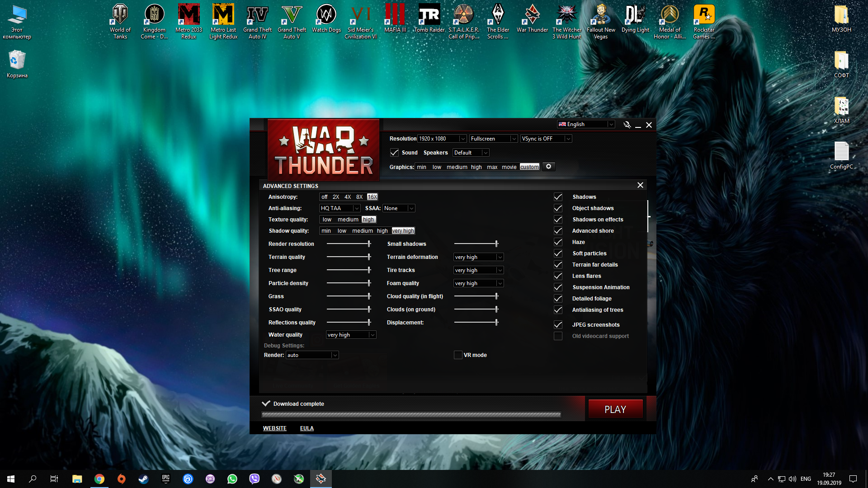Image resolution: width=868 pixels, height=488 pixels.
Task: Open the English language dropdown
Action: point(586,124)
